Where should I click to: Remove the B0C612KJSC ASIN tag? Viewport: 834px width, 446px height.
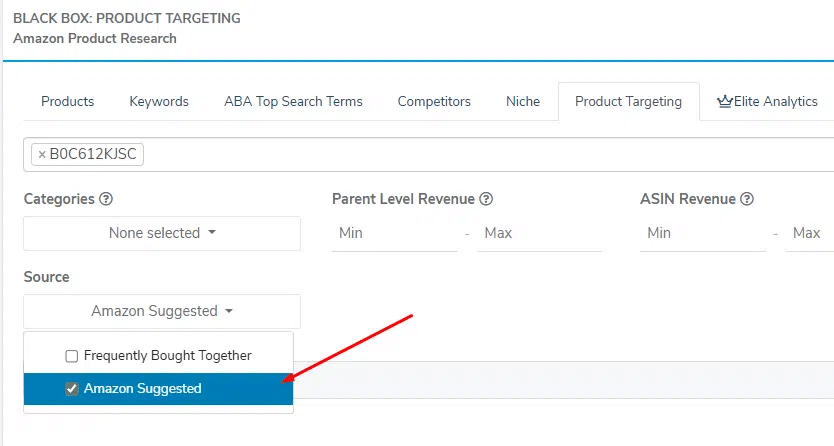pos(41,155)
